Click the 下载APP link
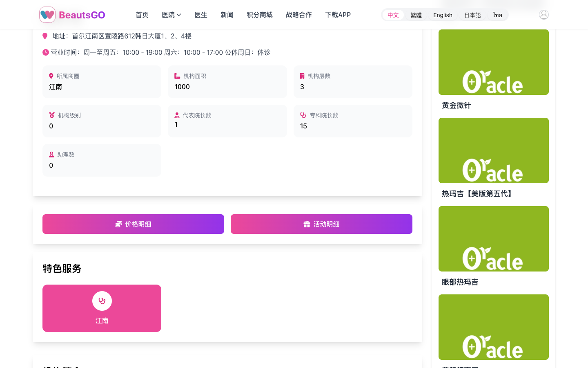 pyautogui.click(x=338, y=15)
